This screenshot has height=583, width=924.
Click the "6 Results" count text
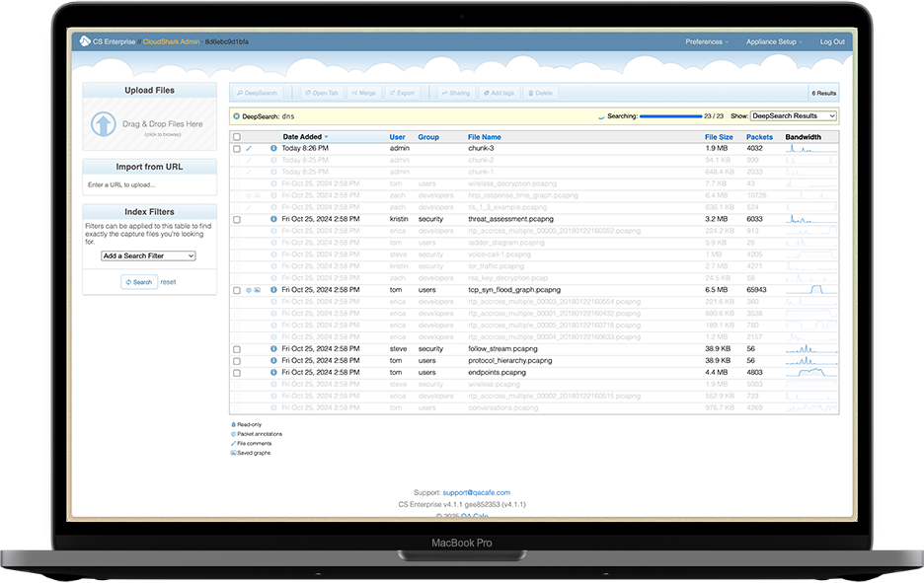[x=824, y=93]
